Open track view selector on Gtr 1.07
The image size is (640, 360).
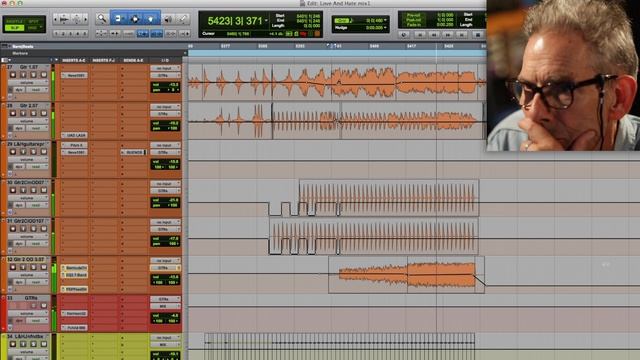28,82
